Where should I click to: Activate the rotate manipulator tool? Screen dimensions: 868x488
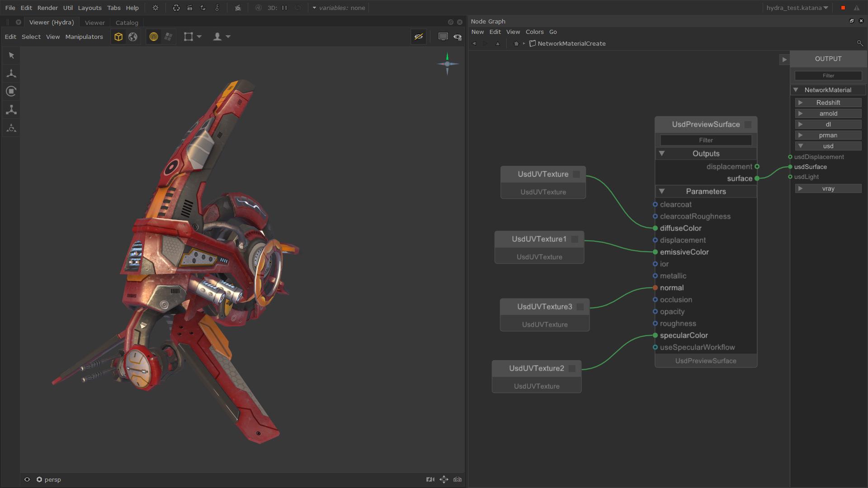pyautogui.click(x=11, y=91)
